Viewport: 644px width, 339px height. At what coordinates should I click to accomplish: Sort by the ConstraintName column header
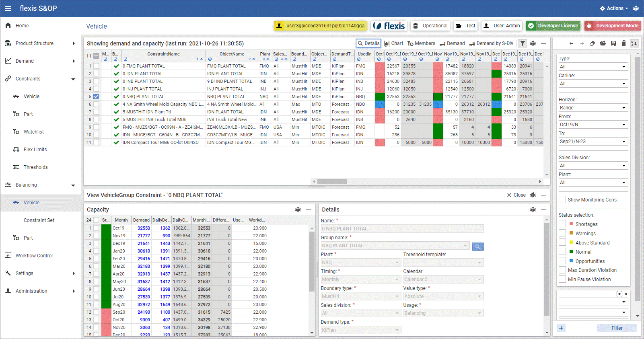pos(163,54)
